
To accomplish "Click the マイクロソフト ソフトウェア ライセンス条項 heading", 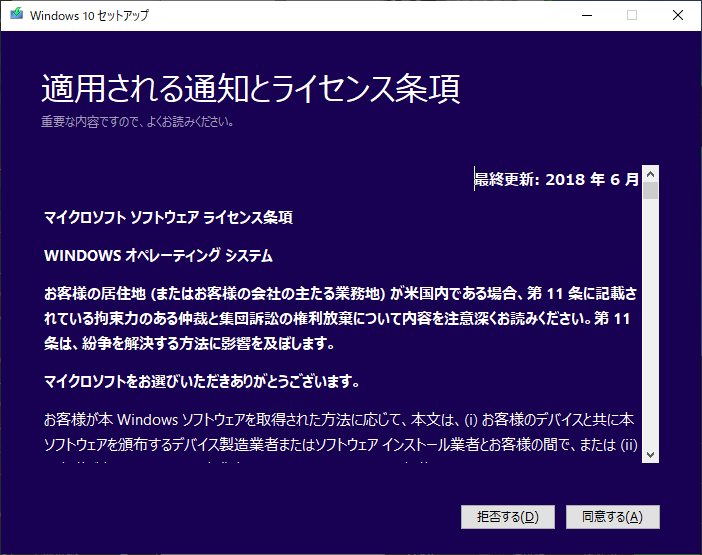I will [x=168, y=218].
